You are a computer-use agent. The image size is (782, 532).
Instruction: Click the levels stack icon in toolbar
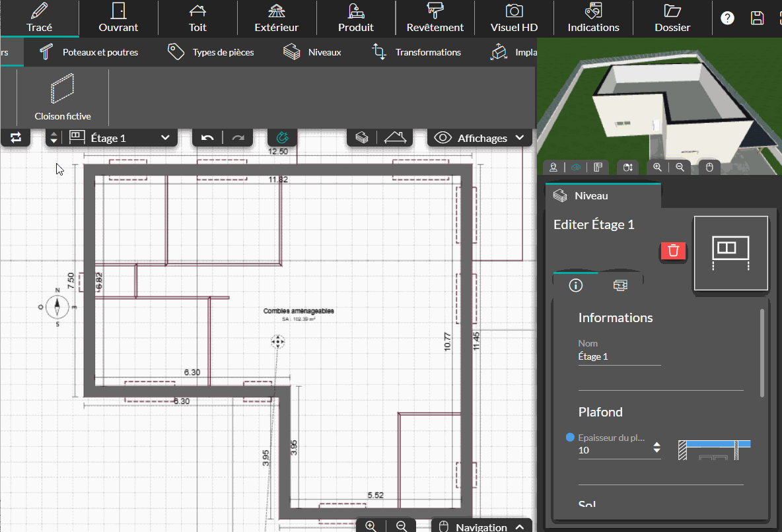362,137
